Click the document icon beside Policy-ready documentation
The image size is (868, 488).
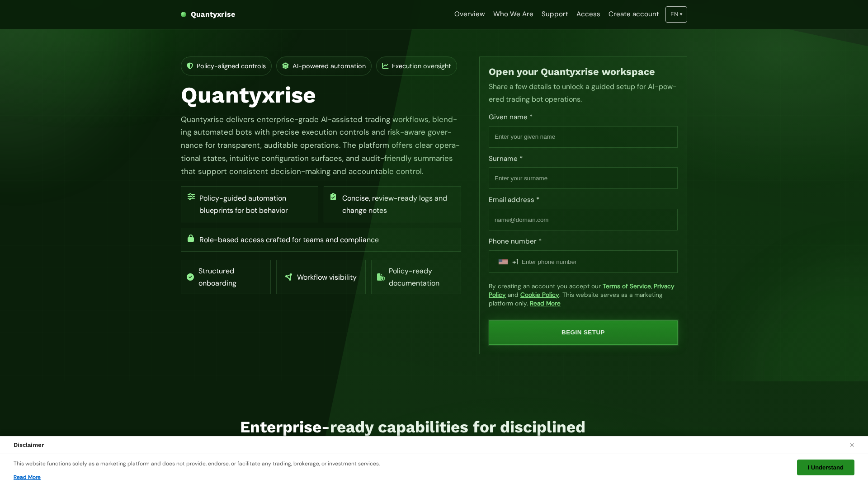tap(381, 277)
